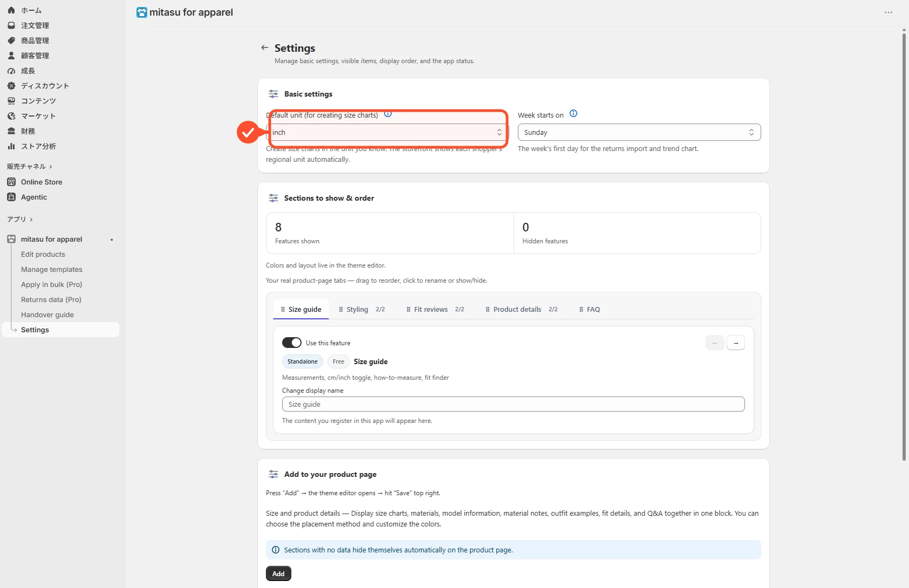
Task: Expand the アプリ section chevron
Action: click(31, 220)
